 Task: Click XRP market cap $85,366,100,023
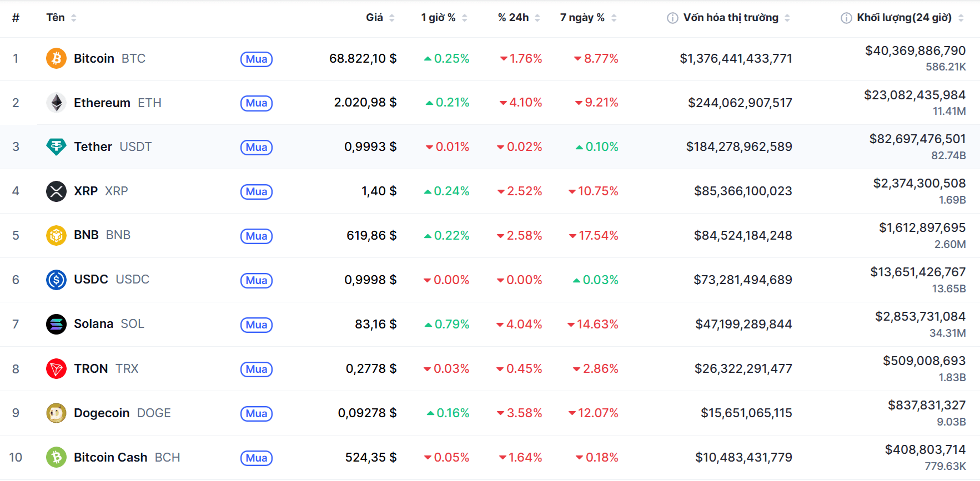point(743,191)
